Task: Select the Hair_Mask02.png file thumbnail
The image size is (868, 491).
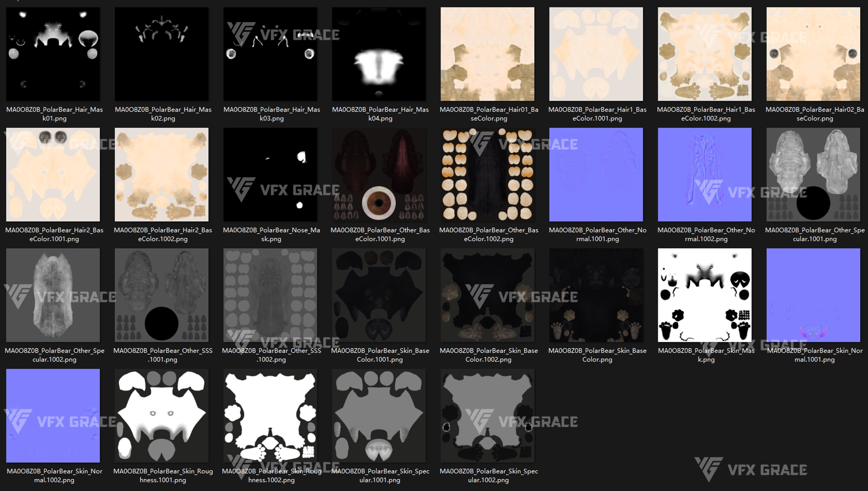Action: [x=162, y=54]
